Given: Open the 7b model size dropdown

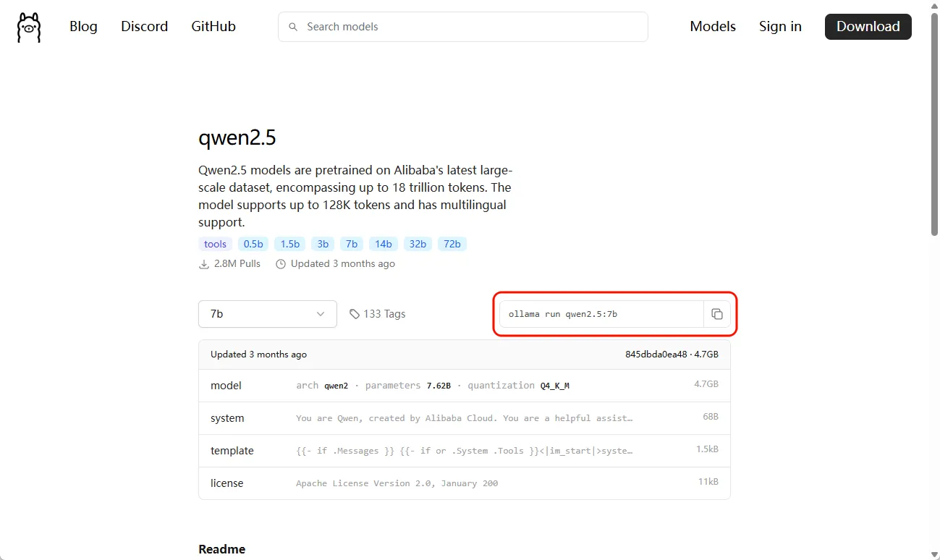Looking at the screenshot, I should (267, 314).
